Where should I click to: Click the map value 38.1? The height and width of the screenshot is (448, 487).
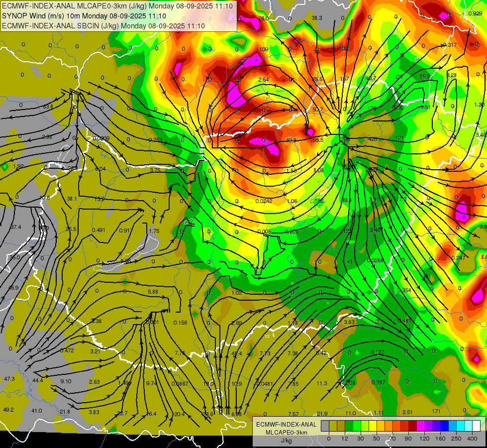coord(72,198)
